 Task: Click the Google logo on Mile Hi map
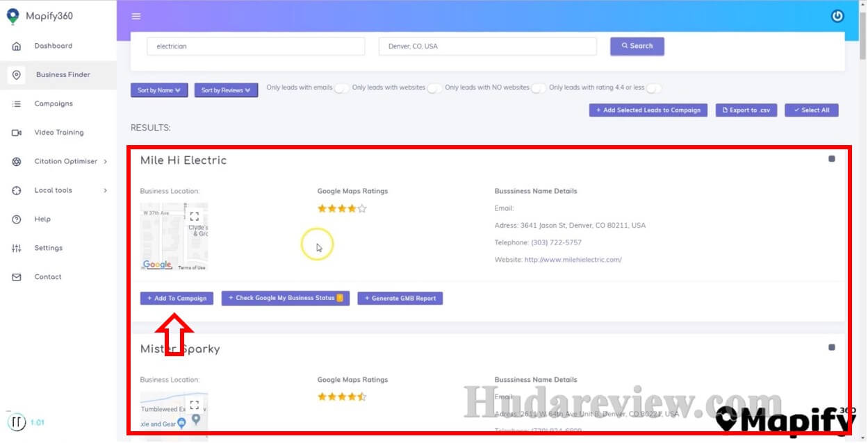(x=157, y=265)
